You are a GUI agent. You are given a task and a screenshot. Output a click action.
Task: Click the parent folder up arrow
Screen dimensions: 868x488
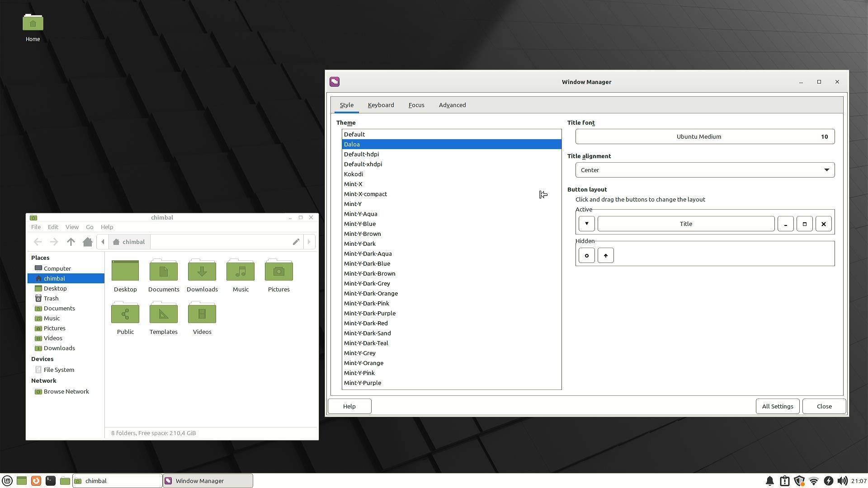click(x=71, y=242)
